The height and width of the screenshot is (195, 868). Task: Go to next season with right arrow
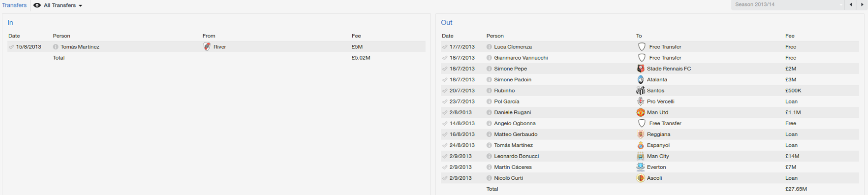862,5
